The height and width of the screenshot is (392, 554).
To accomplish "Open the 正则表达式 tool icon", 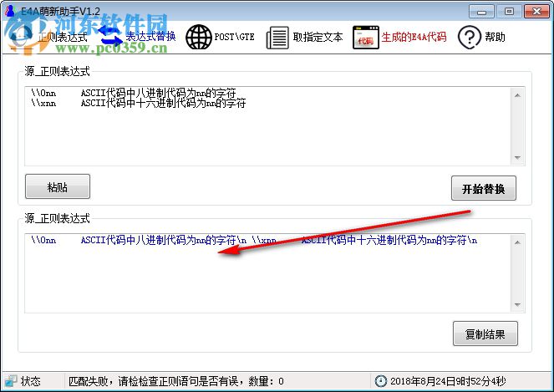I will 21,37.
